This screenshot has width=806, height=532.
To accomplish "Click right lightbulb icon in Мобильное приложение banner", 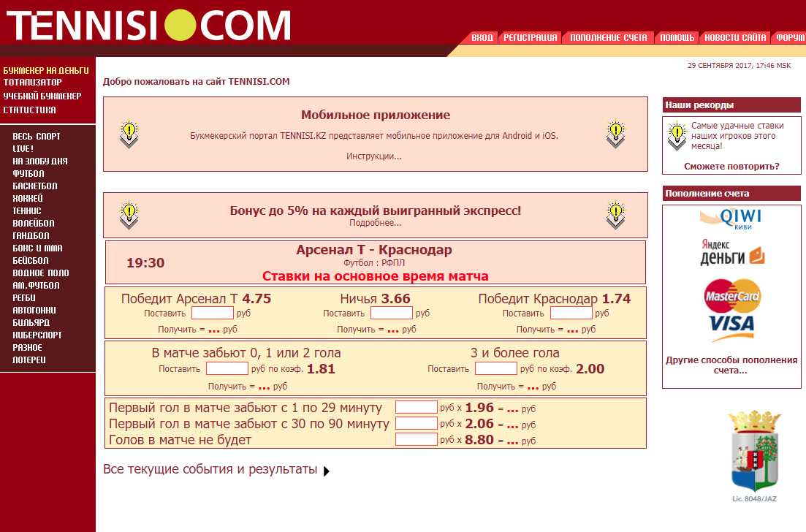I will click(615, 134).
